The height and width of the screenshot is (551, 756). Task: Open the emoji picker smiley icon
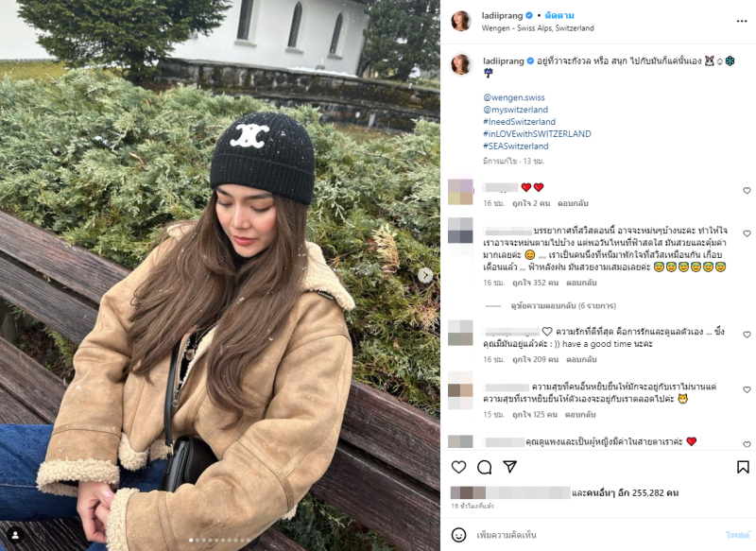(x=458, y=535)
